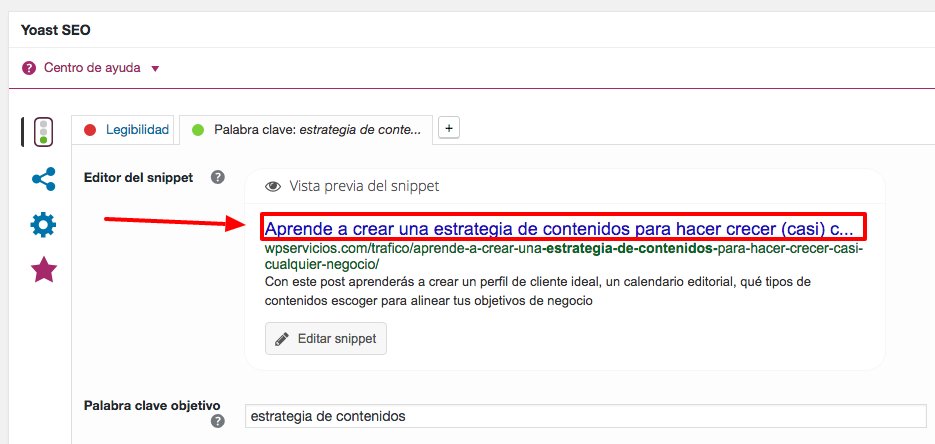Open the premium star tab
Screen dimensions: 935x444
(x=44, y=270)
